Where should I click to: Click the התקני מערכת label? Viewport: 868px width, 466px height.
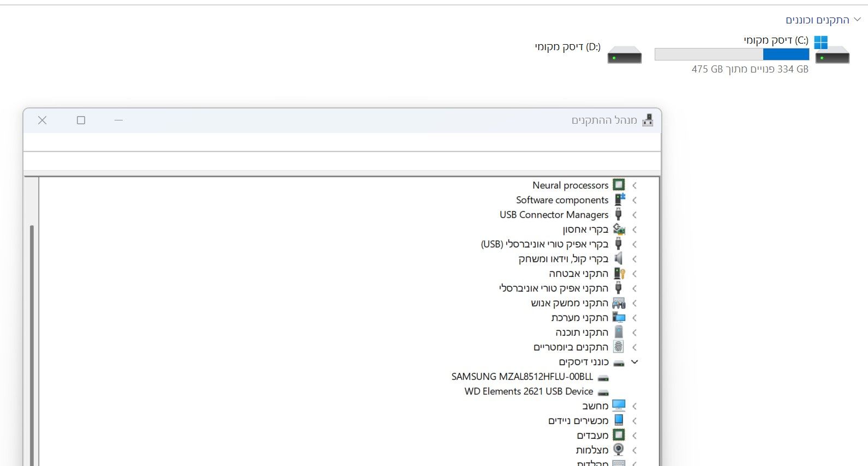(579, 318)
